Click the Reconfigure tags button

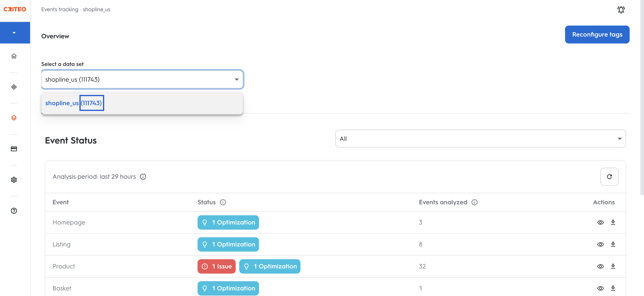[x=597, y=35]
